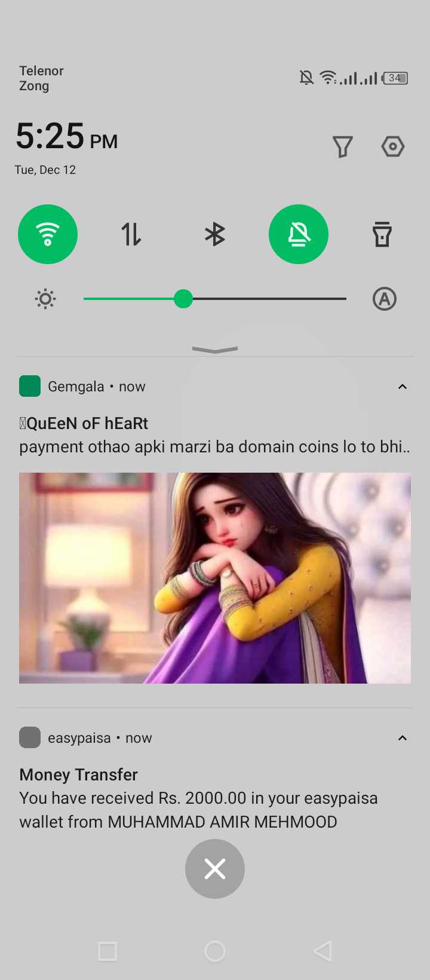Open the QuEeN oF hEaRt message notification
Viewport: 430px width, 980px height.
tap(215, 434)
